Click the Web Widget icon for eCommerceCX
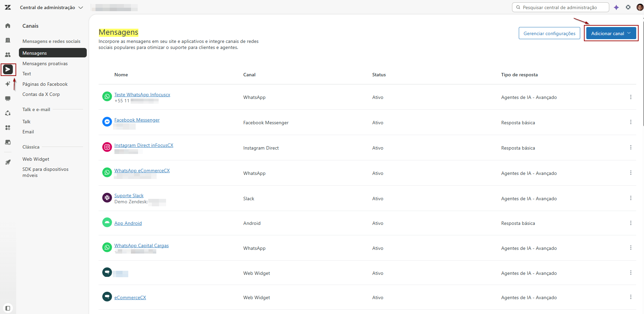644x314 pixels. [x=107, y=296]
